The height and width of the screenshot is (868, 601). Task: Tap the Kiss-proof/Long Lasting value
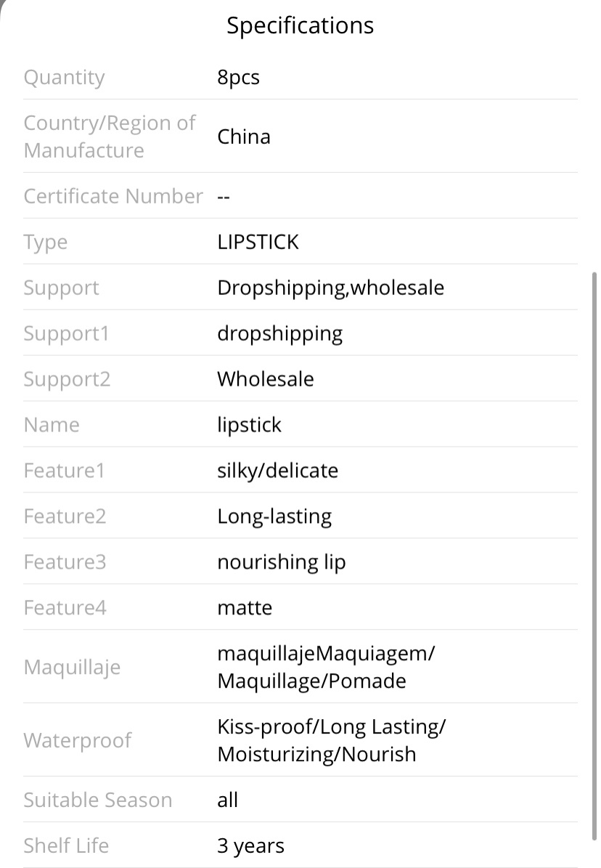pyautogui.click(x=331, y=727)
